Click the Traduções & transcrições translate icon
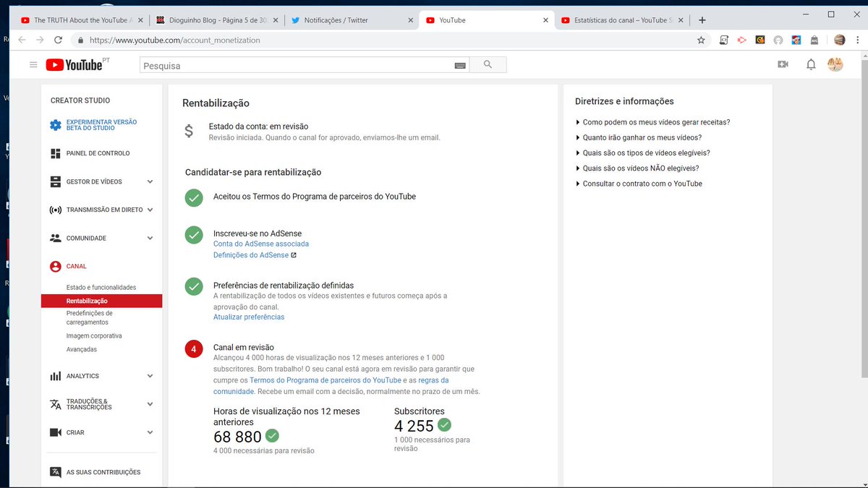The width and height of the screenshot is (868, 488). pyautogui.click(x=56, y=404)
